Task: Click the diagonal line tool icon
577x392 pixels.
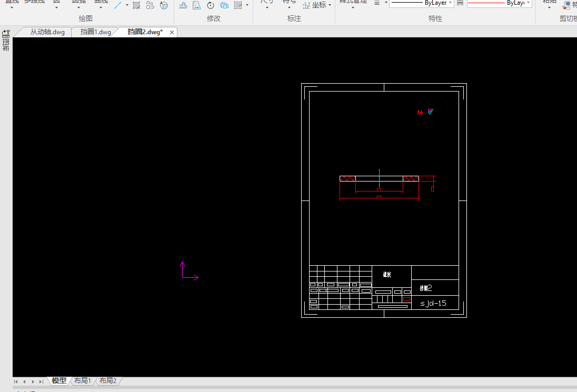Action: click(x=118, y=5)
